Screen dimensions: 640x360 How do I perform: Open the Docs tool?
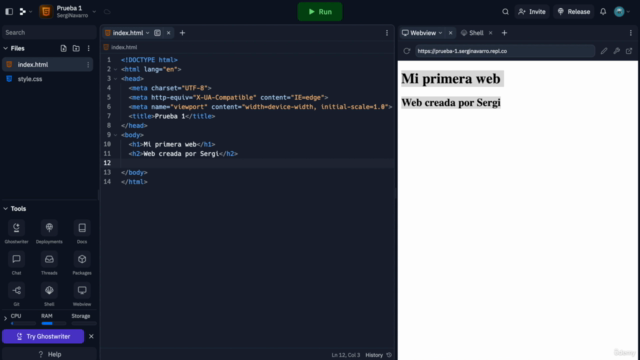click(x=82, y=231)
